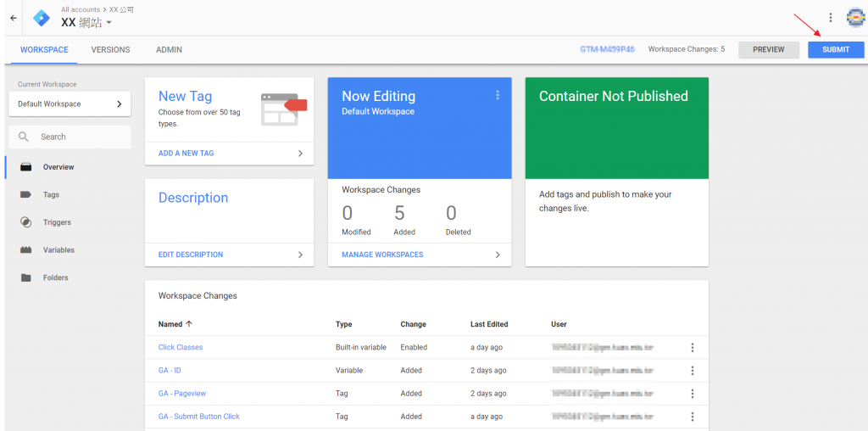Click the Variables sidebar icon
The image size is (868, 431).
pos(25,249)
